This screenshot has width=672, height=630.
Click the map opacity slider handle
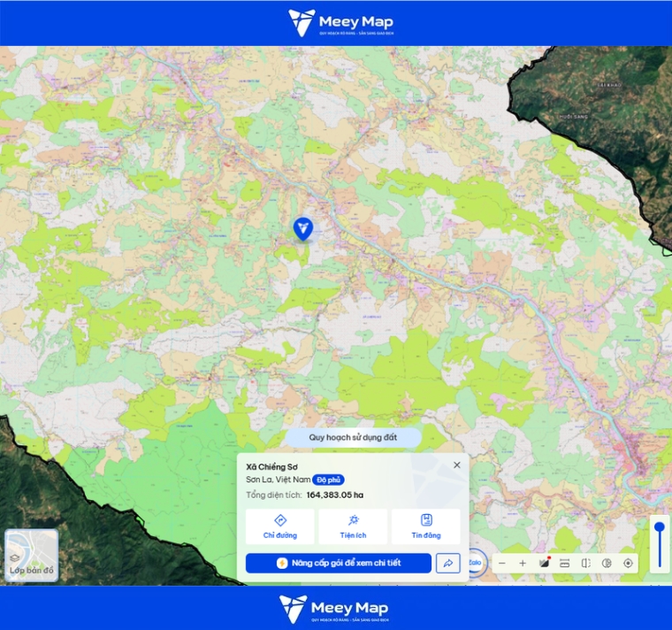click(660, 527)
